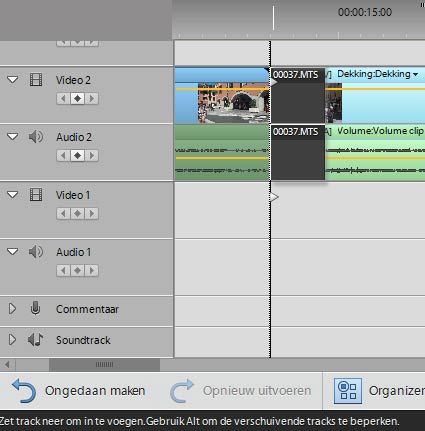Select the street scene clip thumbnail
Viewport: 425px width, 431px height.
click(233, 103)
